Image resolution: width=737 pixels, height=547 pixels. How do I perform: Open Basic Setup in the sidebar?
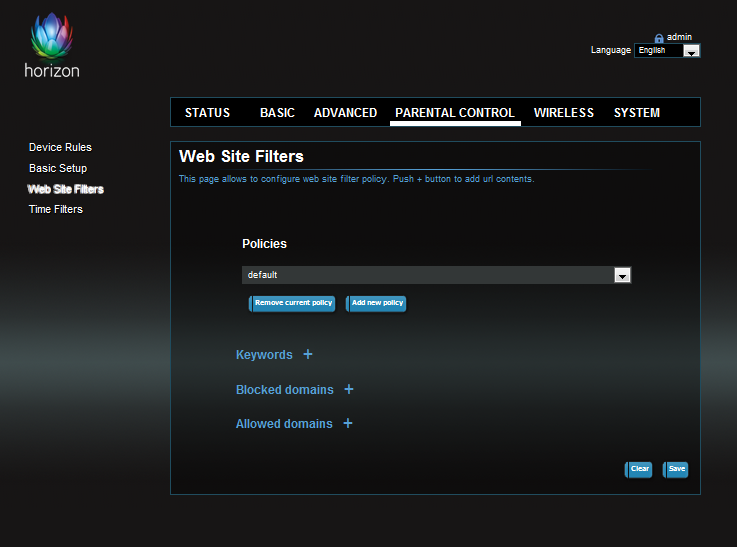pos(58,168)
